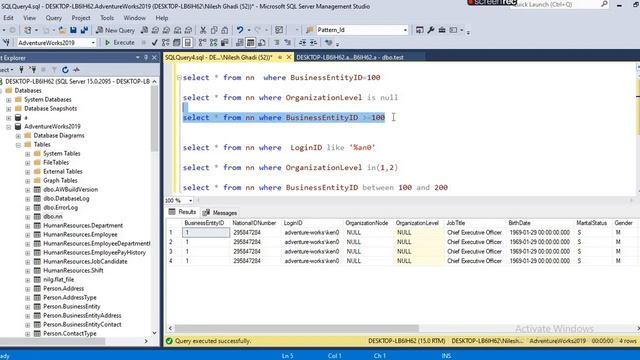640x360 pixels.
Task: Open the View menu
Action: (29, 18)
